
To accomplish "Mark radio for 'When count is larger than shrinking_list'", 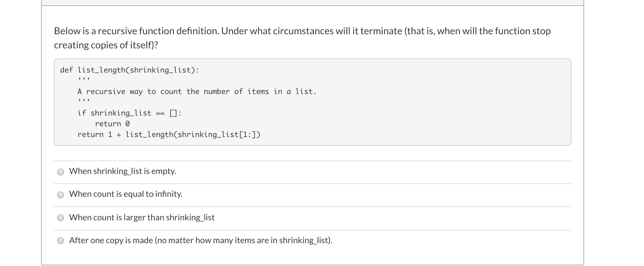I will pyautogui.click(x=61, y=218).
